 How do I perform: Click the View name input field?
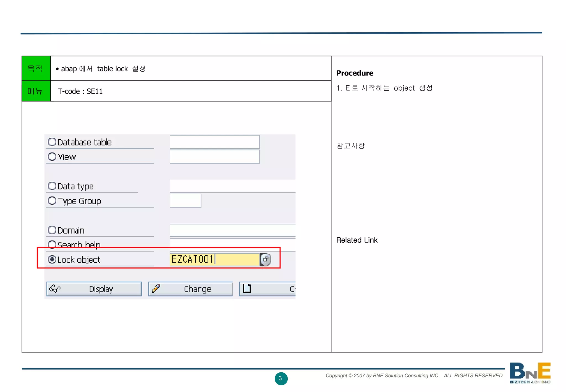click(214, 157)
